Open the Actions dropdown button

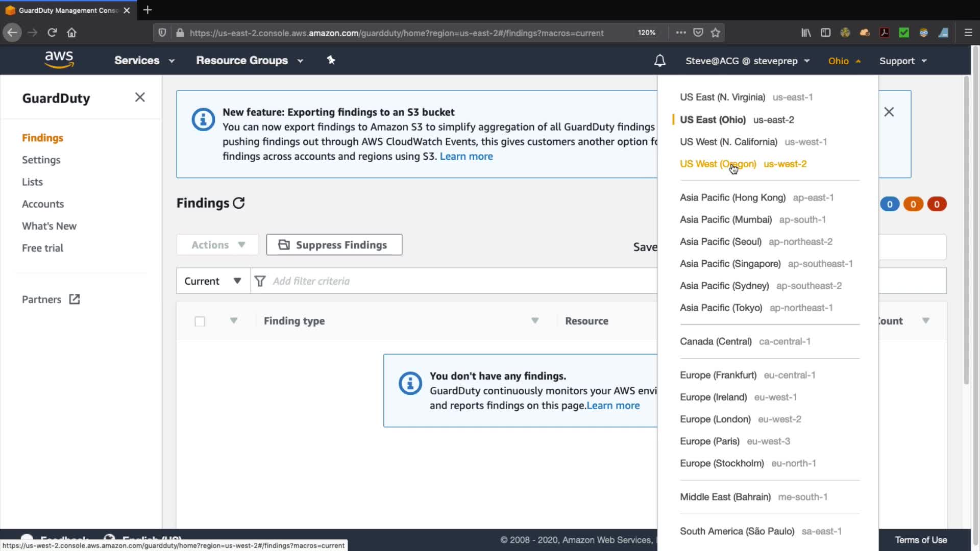point(218,245)
